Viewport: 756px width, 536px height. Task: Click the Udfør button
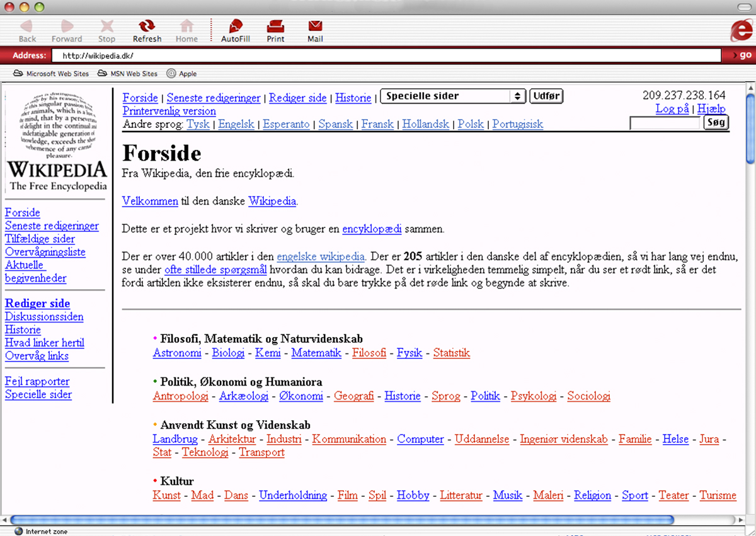546,96
